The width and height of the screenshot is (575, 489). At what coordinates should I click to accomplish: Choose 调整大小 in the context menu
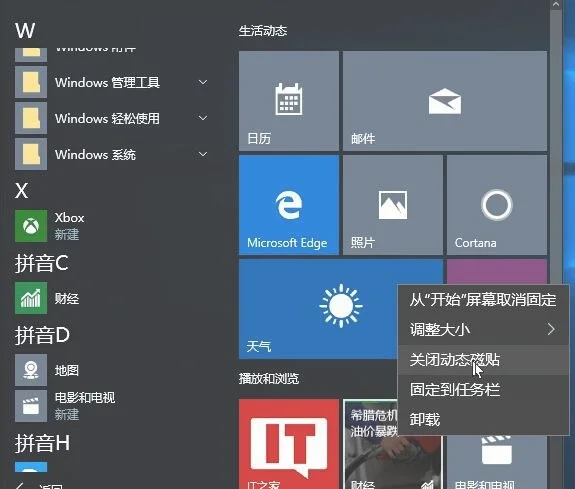click(483, 329)
